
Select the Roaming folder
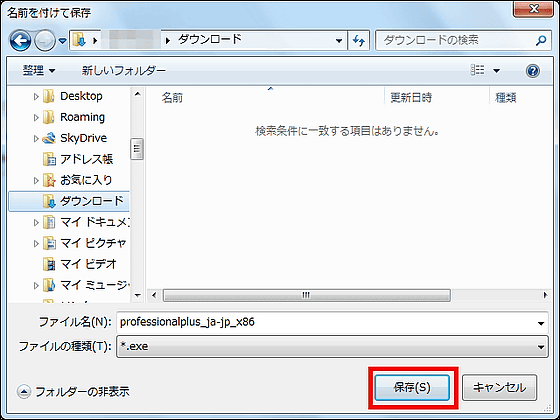(x=82, y=117)
